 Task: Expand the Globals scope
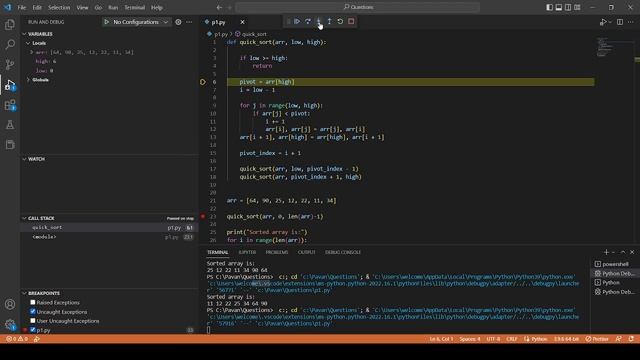[28, 80]
